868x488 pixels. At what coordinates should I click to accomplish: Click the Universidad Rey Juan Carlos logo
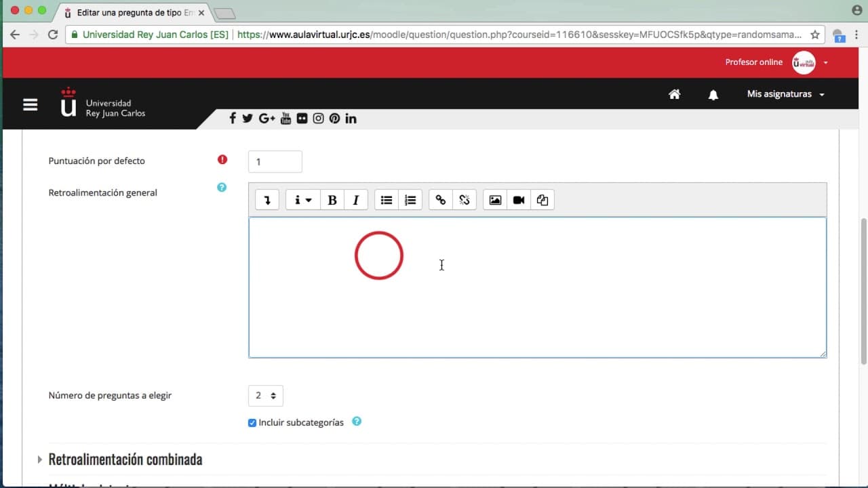pyautogui.click(x=102, y=103)
